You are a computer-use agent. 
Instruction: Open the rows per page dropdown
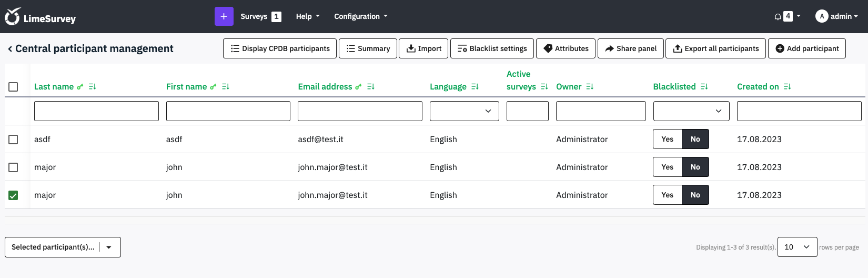click(x=797, y=247)
